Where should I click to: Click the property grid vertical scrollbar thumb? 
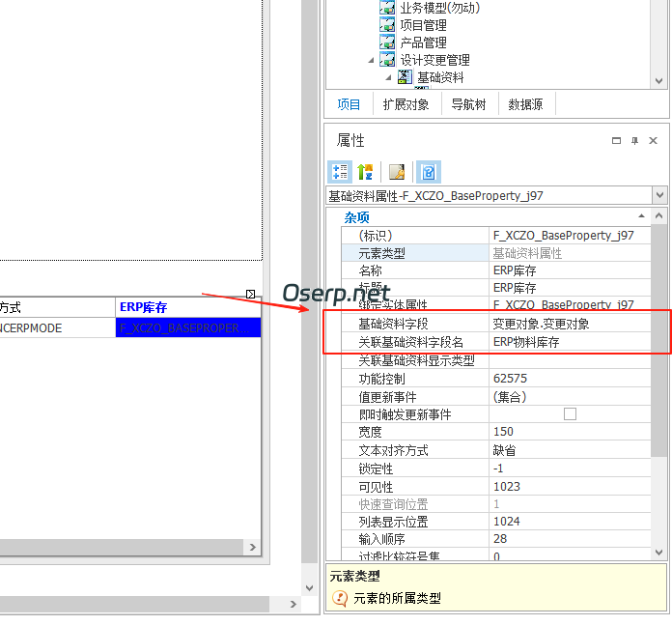658,339
